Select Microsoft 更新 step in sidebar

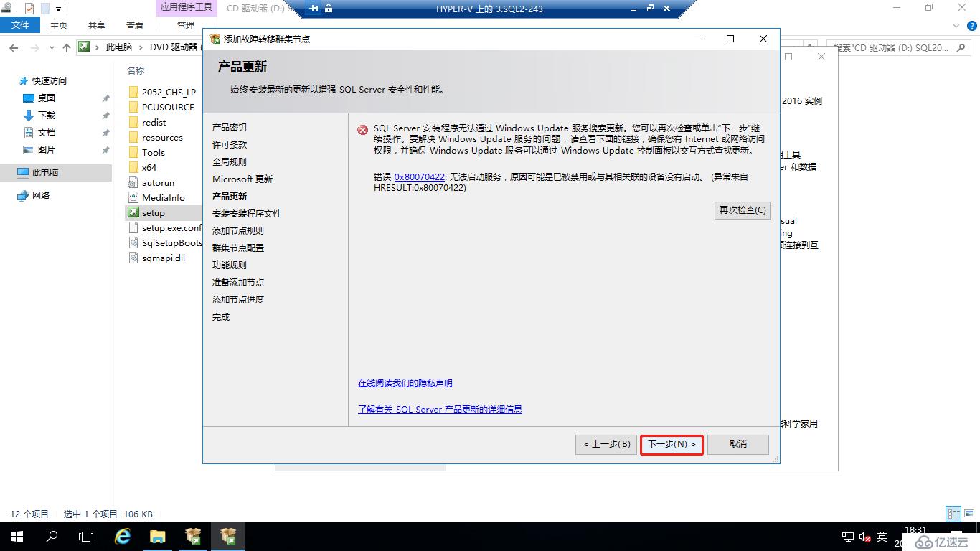(x=242, y=179)
